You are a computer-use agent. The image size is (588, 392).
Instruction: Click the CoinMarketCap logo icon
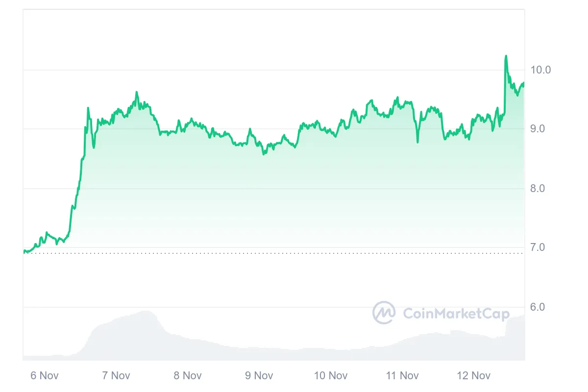coord(384,313)
